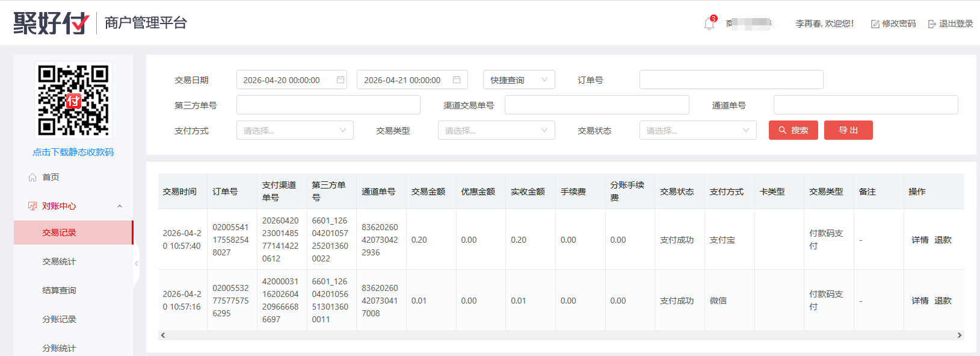Click the 修改密码 edit icon
980x356 pixels.
point(875,24)
